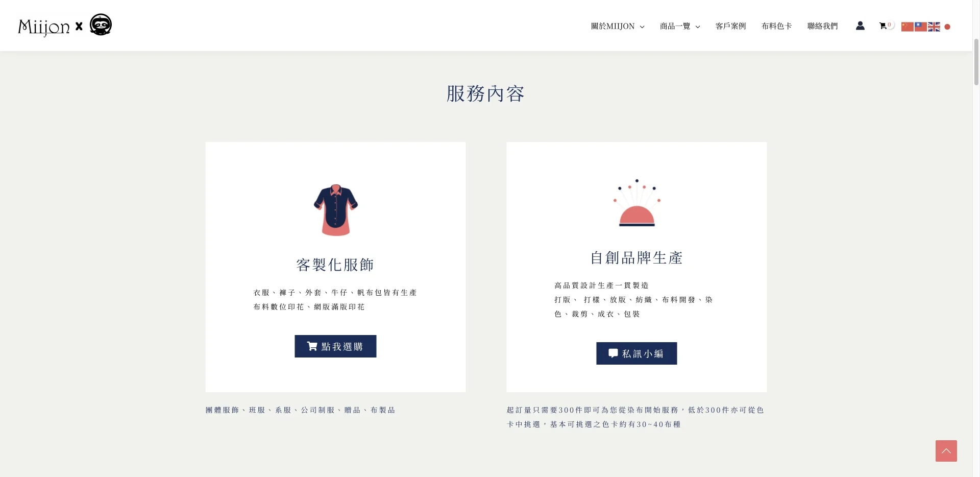980x477 pixels.
Task: Expand the 關於MIIJON dropdown menu
Action: coord(618,26)
